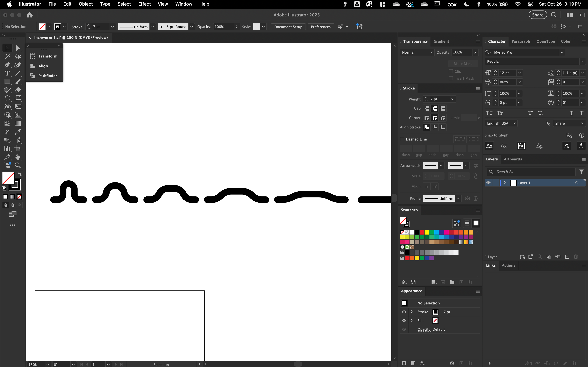
Task: Hide Layer 1 using its eye icon
Action: click(x=488, y=183)
